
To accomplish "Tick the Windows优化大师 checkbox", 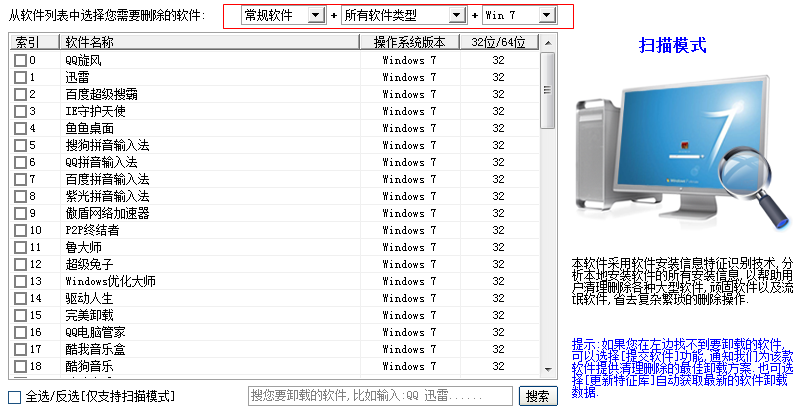I will point(20,282).
